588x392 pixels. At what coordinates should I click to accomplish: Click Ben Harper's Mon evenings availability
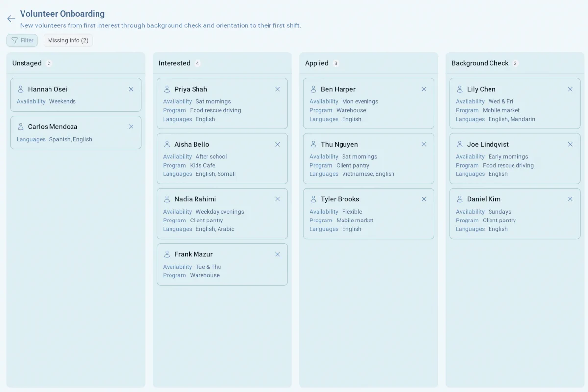click(360, 101)
